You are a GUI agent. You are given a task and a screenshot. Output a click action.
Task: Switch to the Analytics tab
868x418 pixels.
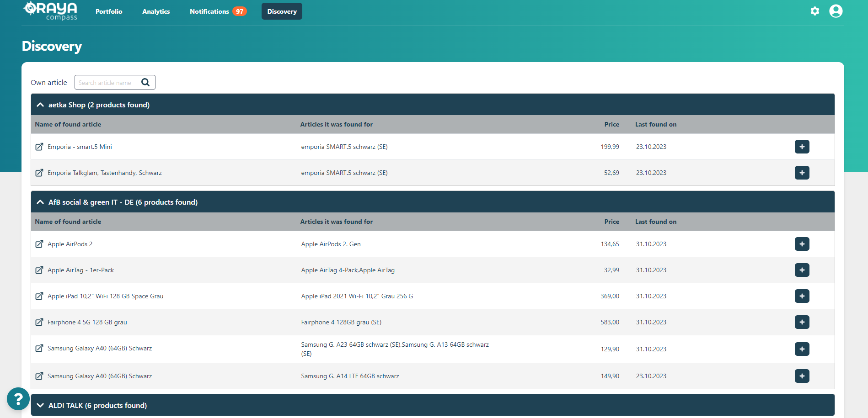[156, 11]
